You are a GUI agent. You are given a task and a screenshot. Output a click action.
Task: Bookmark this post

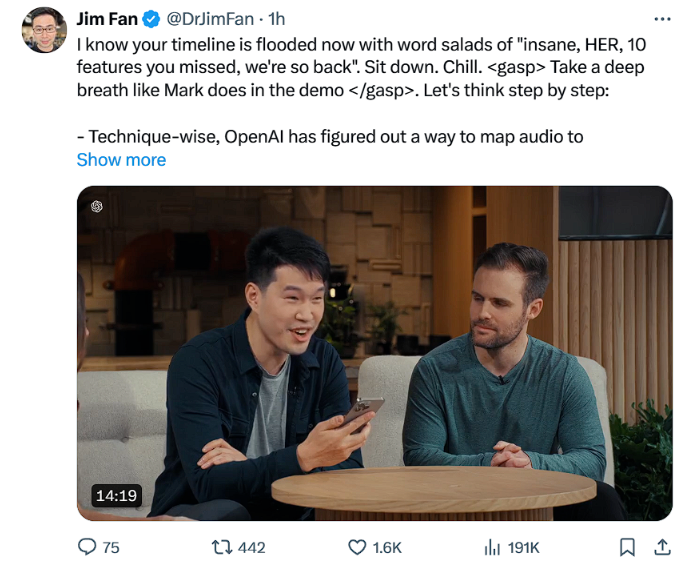(627, 547)
